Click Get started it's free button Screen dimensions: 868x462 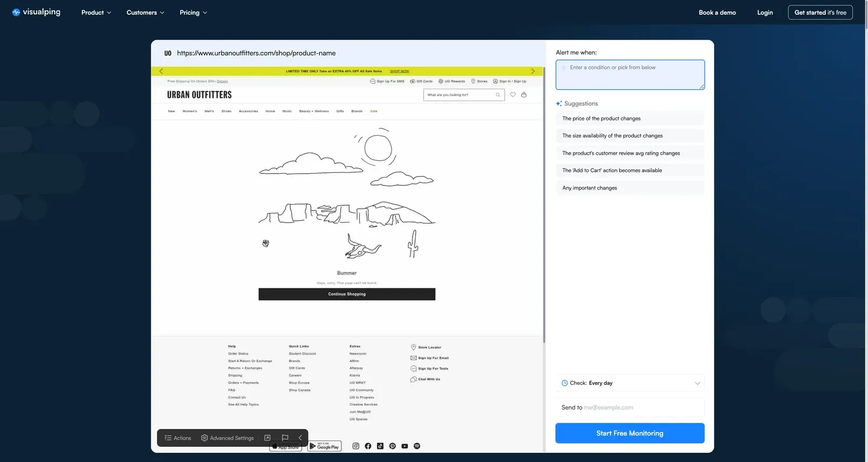(820, 12)
